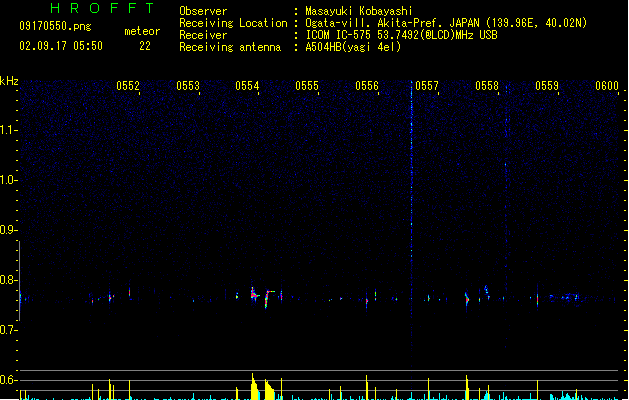
Task: Click the 0556 time marker
Action: (x=367, y=86)
